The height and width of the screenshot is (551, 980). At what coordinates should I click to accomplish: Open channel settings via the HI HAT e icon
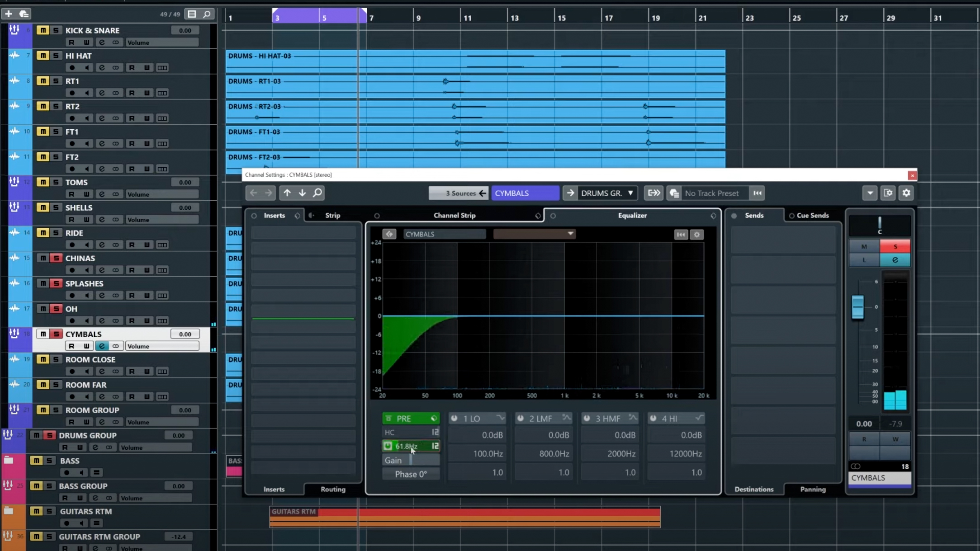(103, 67)
